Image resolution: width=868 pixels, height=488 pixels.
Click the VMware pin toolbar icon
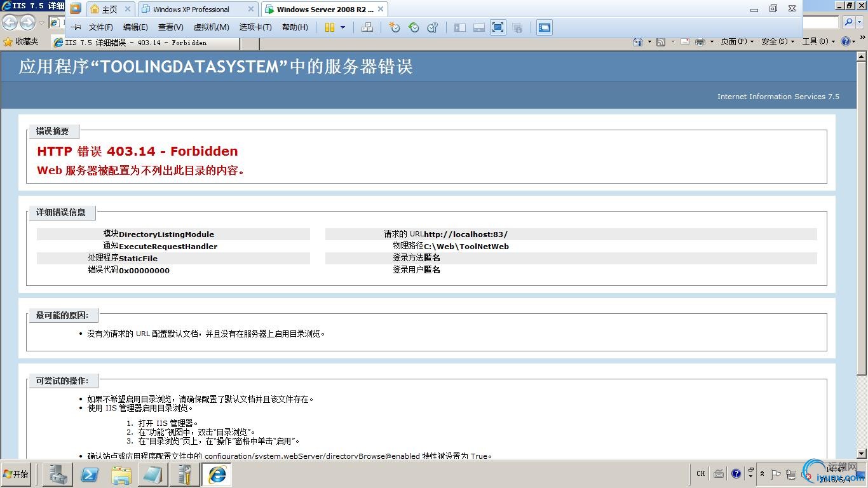tap(76, 27)
